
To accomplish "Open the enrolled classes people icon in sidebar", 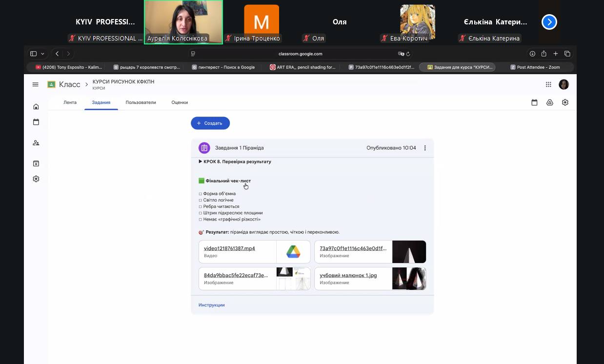I will coord(36,143).
